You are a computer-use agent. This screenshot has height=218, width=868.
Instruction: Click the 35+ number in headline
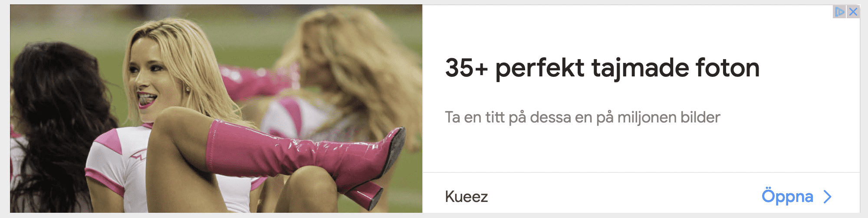pyautogui.click(x=467, y=68)
